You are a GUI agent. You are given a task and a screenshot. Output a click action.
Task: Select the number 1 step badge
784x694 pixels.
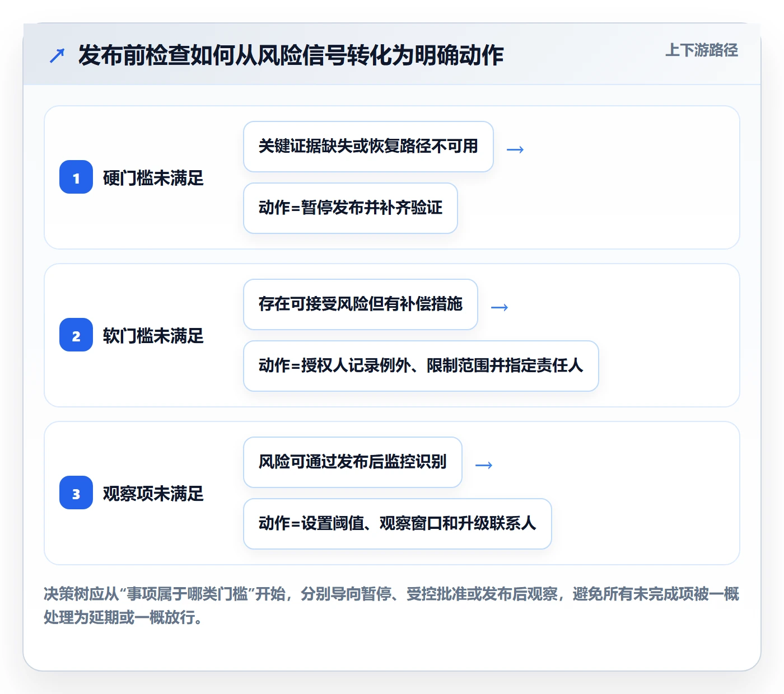point(76,177)
